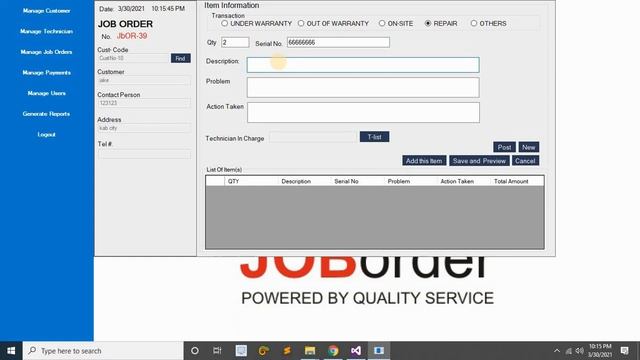Open Manage Job Orders in sidebar
Image resolution: width=640 pixels, height=360 pixels.
(46, 52)
